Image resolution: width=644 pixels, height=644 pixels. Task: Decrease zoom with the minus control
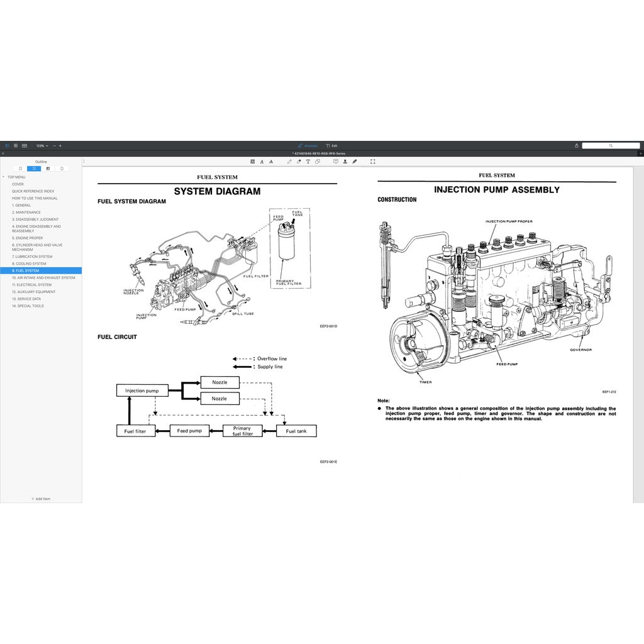[55, 145]
